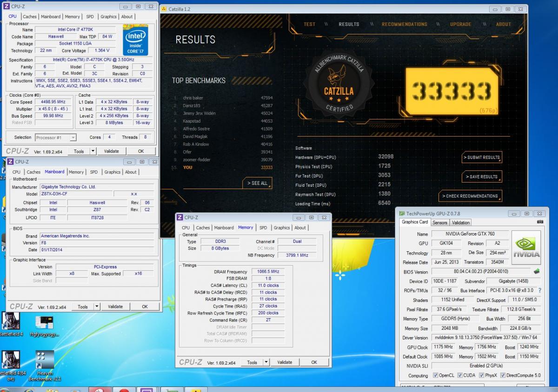The image size is (558, 392).
Task: Click SAVE RESULTS in Catzilla
Action: coord(481,177)
